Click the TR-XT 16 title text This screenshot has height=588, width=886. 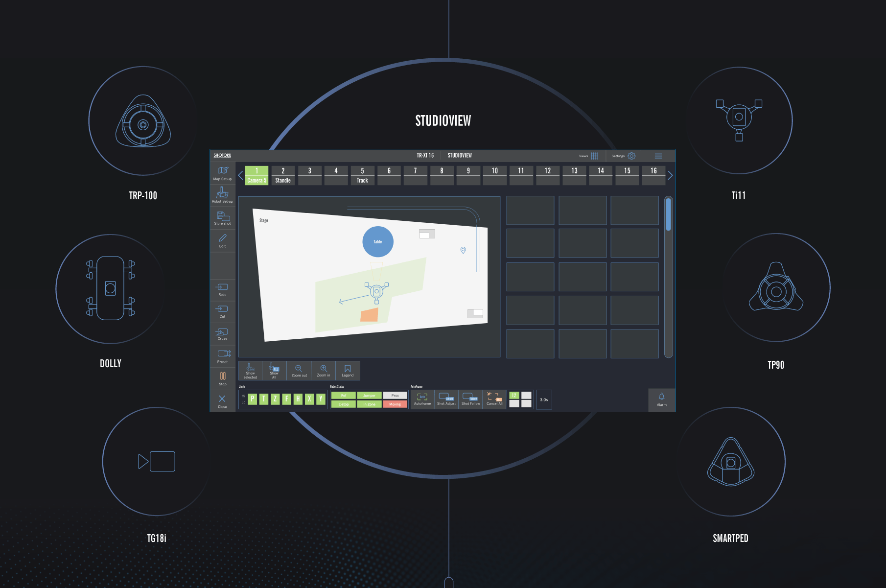coord(425,156)
